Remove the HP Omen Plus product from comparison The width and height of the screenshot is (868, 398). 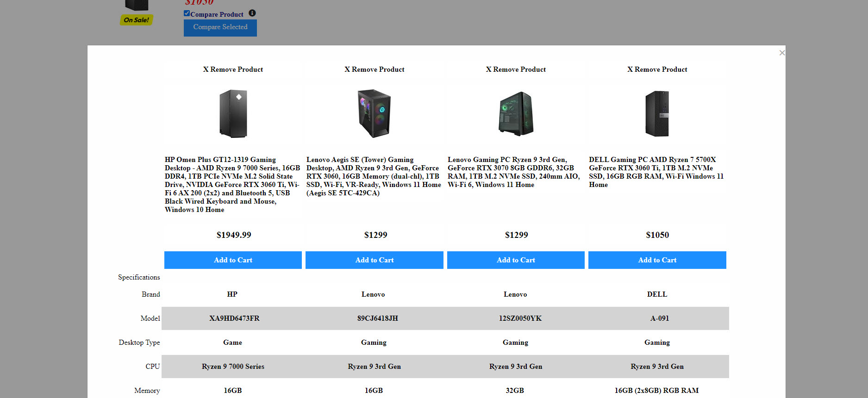click(233, 69)
